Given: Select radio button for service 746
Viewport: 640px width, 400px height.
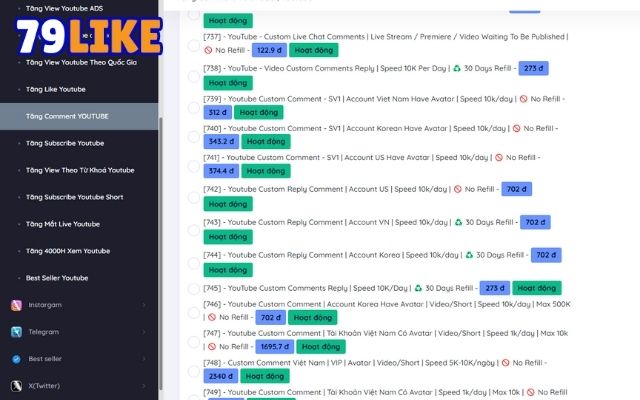Looking at the screenshot, I should 193,313.
